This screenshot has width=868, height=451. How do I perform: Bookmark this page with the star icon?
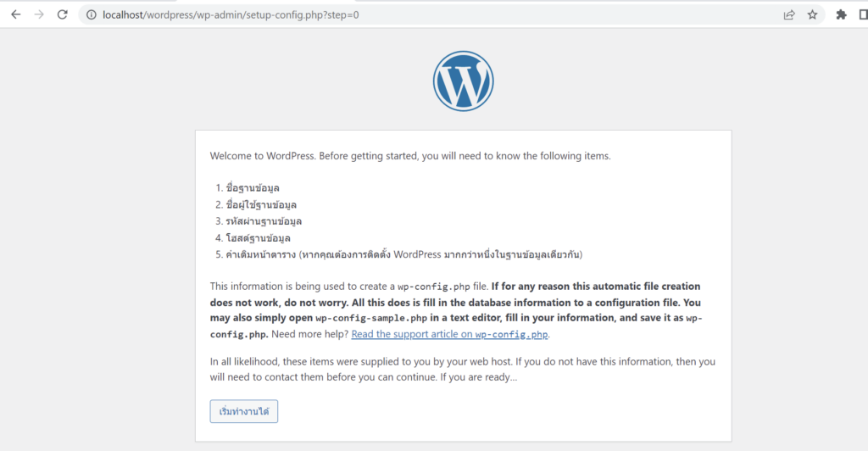[x=812, y=14]
